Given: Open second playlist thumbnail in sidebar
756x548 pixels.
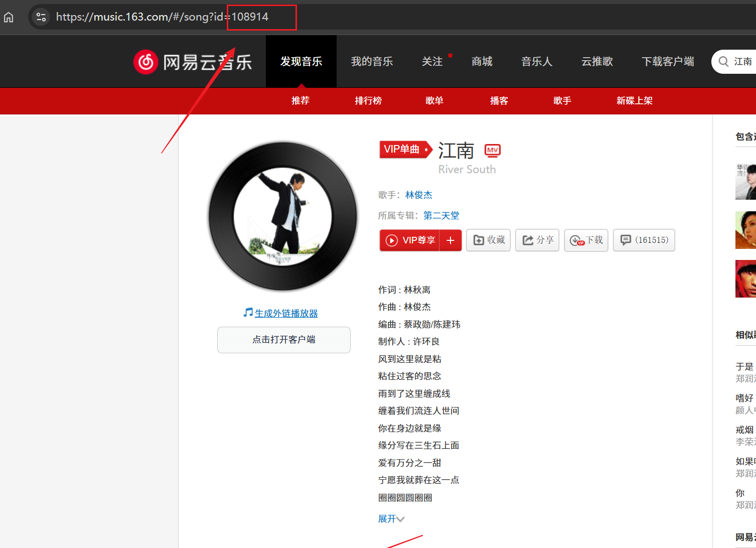Looking at the screenshot, I should 745,230.
